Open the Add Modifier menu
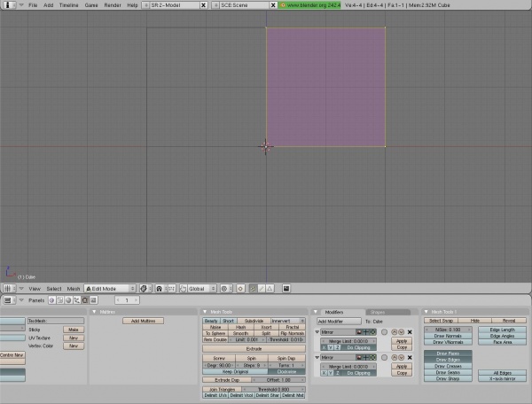The image size is (532, 404). click(339, 322)
